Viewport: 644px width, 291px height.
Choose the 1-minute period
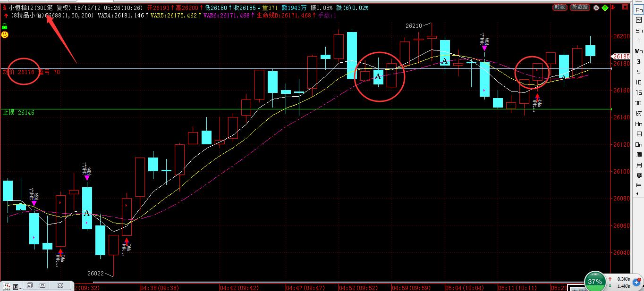pyautogui.click(x=639, y=41)
